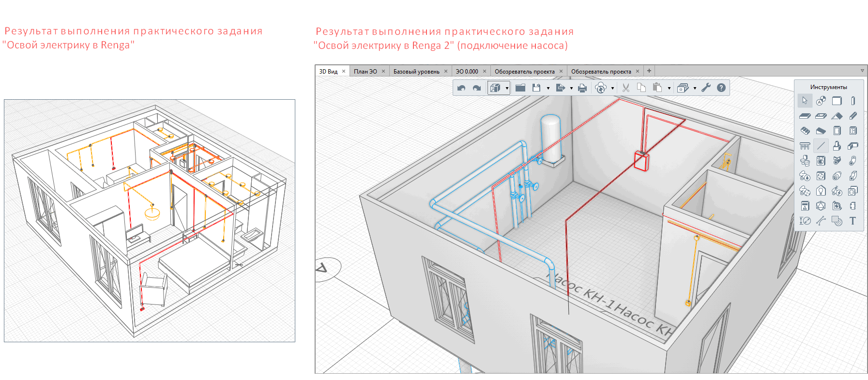This screenshot has height=380, width=868.
Task: Open the settings wrench icon
Action: tap(706, 88)
